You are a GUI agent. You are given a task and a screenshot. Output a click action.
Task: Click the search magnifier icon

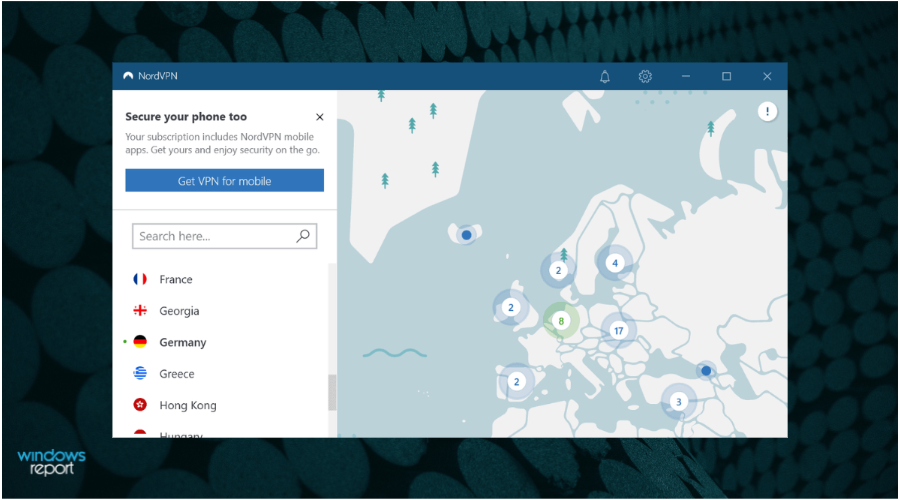(x=303, y=236)
